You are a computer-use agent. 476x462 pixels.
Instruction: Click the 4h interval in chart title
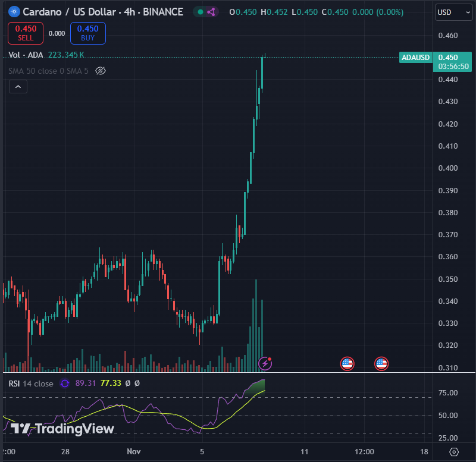coord(129,12)
